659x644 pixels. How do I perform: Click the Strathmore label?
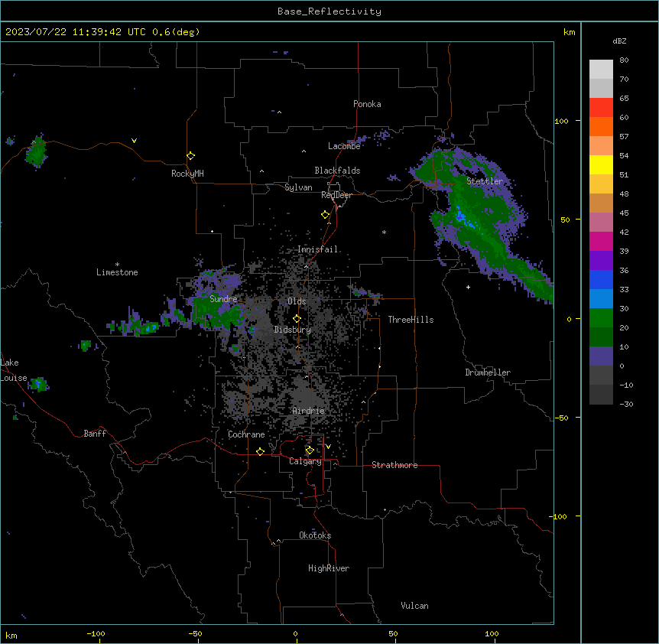coord(394,465)
